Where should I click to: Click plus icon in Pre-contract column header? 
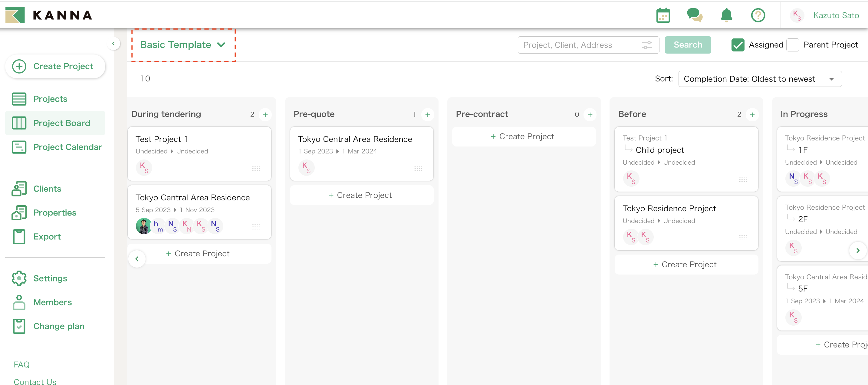coord(590,115)
